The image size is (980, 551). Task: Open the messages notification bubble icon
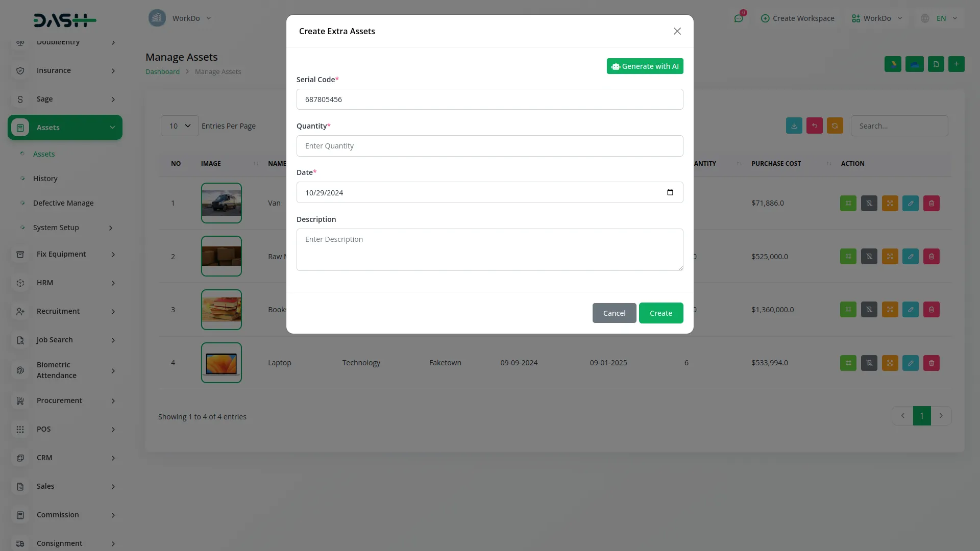coord(739,18)
